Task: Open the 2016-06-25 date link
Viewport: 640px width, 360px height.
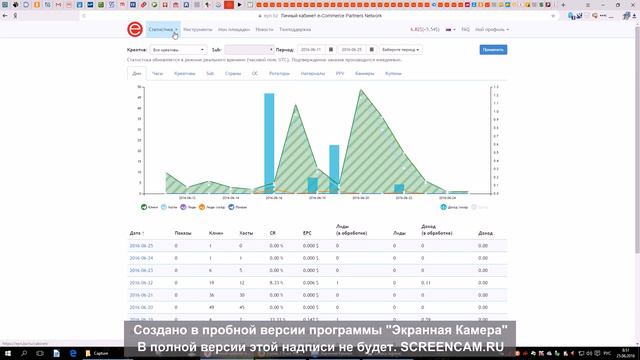Action: [x=141, y=246]
